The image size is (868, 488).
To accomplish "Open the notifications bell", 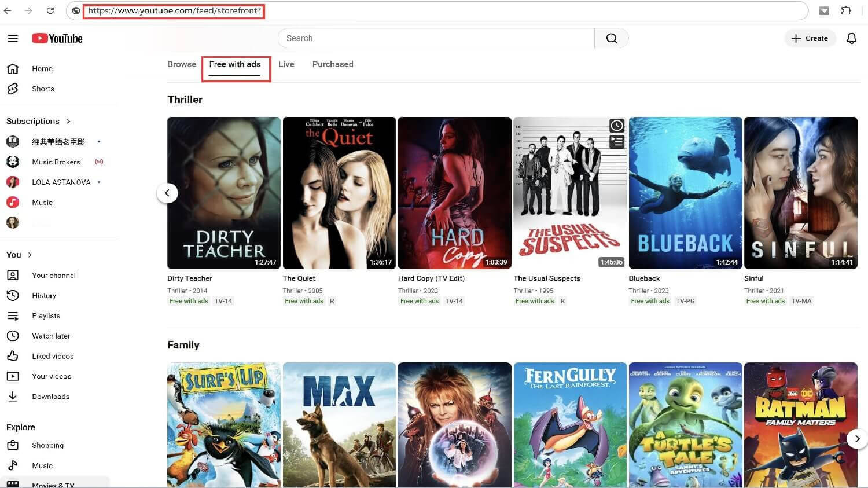I will (851, 38).
